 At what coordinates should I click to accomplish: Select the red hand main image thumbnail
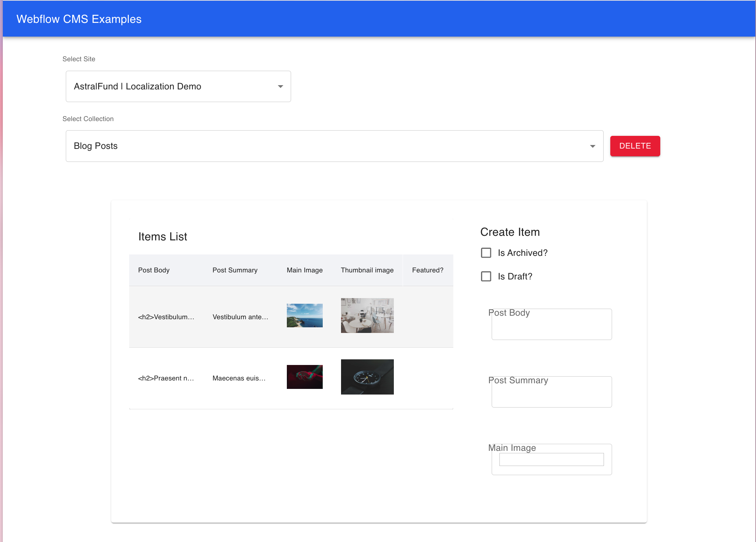[304, 377]
